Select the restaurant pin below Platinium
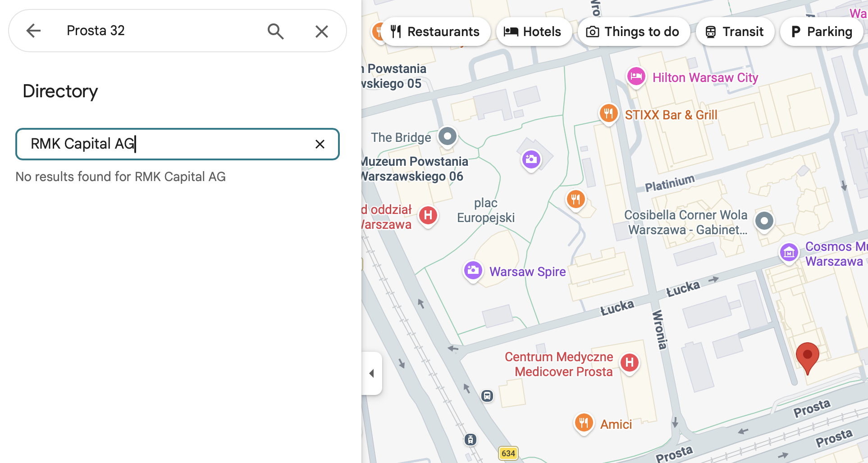The height and width of the screenshot is (463, 868). (x=576, y=199)
